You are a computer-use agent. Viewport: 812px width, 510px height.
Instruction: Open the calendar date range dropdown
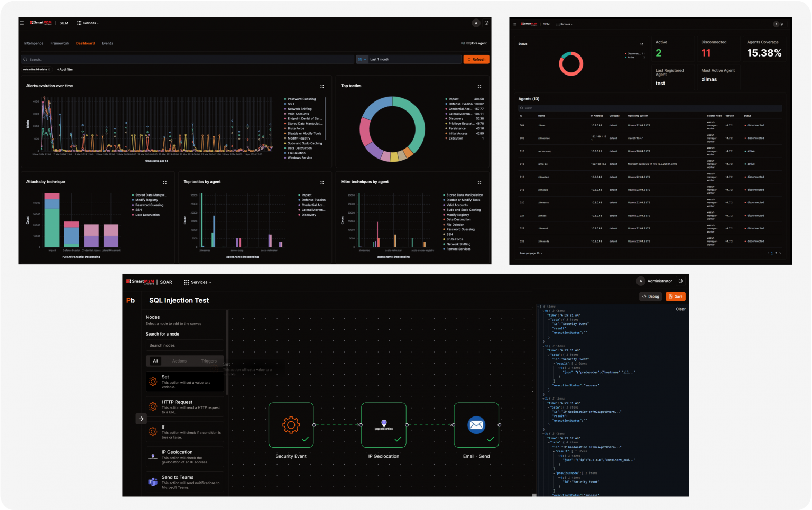point(362,60)
